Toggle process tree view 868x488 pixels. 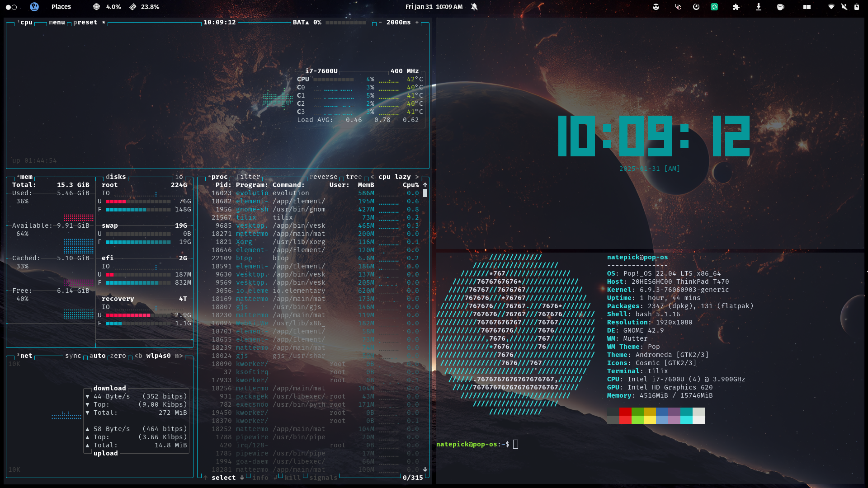[354, 177]
